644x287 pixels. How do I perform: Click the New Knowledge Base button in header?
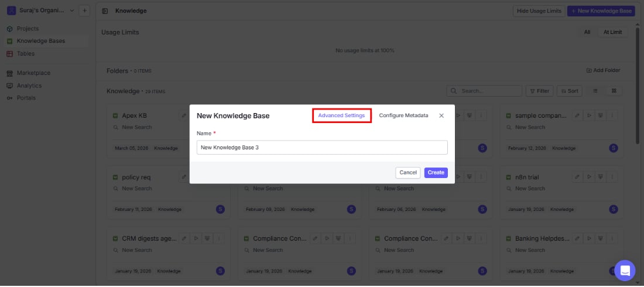[x=601, y=11]
